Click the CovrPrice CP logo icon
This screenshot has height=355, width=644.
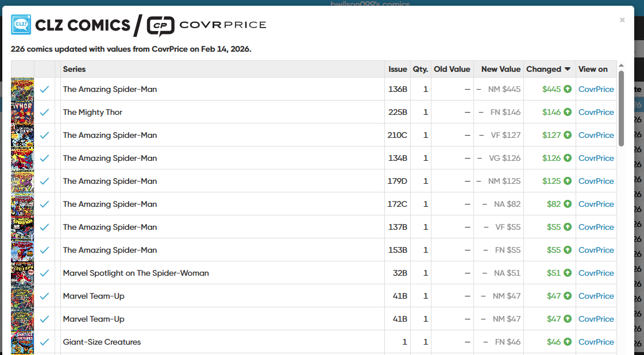(x=160, y=25)
